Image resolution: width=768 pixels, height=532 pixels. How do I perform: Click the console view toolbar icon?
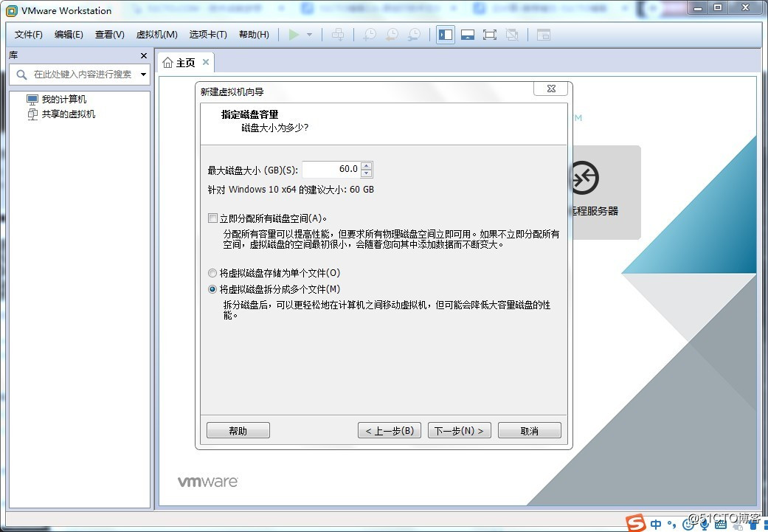pos(544,34)
